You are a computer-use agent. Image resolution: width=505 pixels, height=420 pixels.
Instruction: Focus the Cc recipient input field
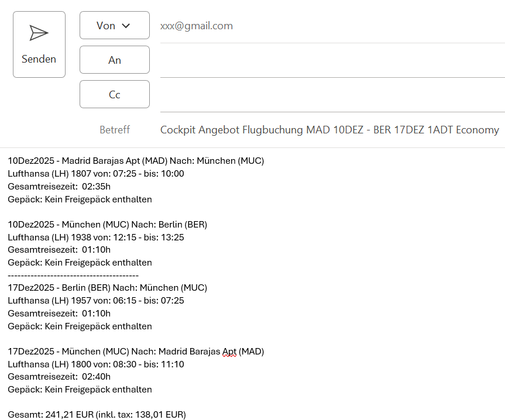tap(332, 95)
